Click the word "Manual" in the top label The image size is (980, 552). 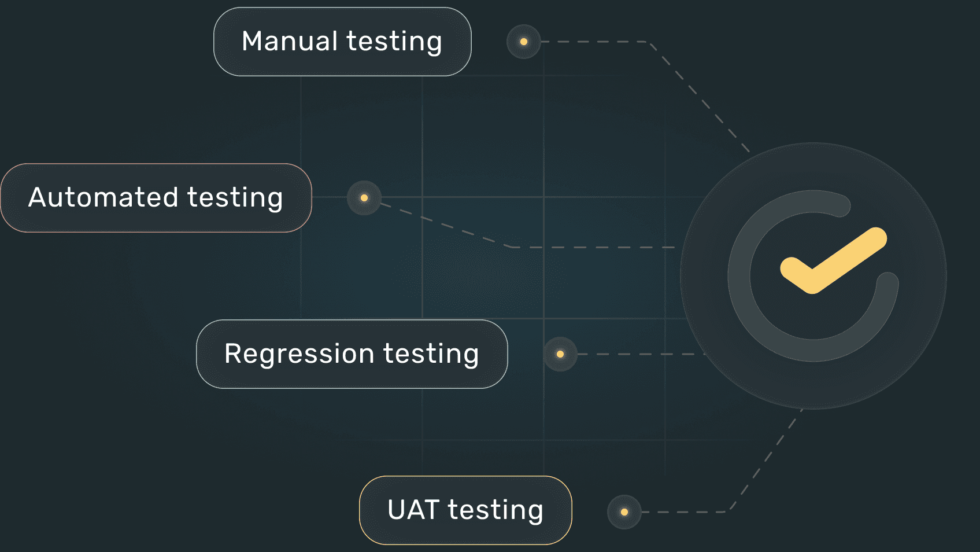pos(290,42)
